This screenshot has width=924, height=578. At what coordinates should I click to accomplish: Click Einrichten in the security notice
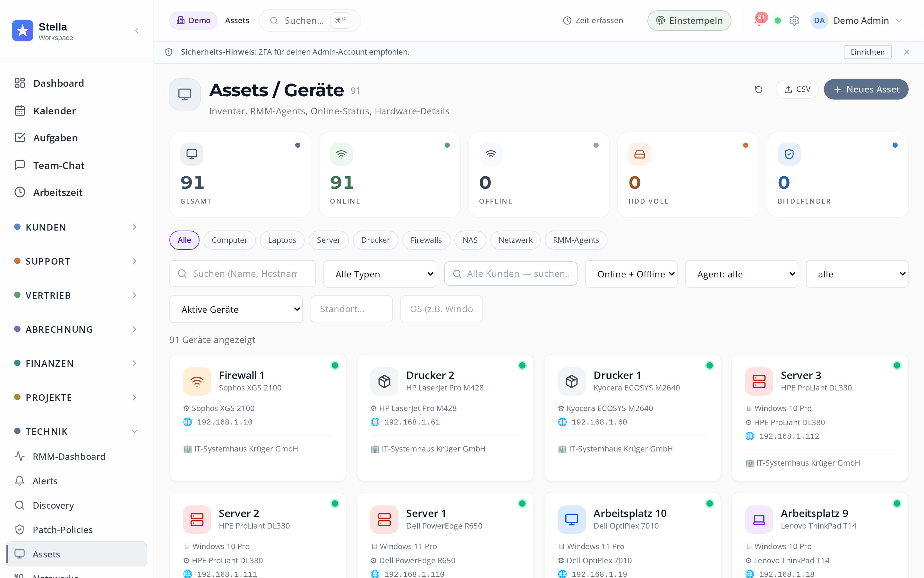pos(868,52)
